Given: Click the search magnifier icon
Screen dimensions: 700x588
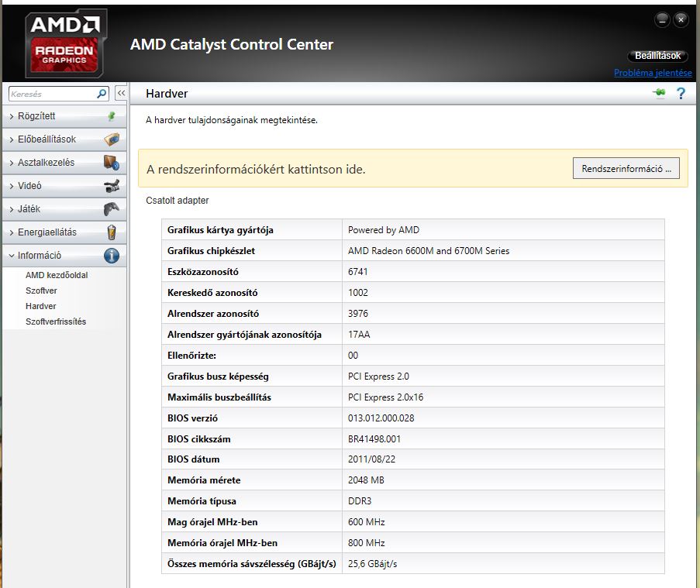Looking at the screenshot, I should [102, 94].
